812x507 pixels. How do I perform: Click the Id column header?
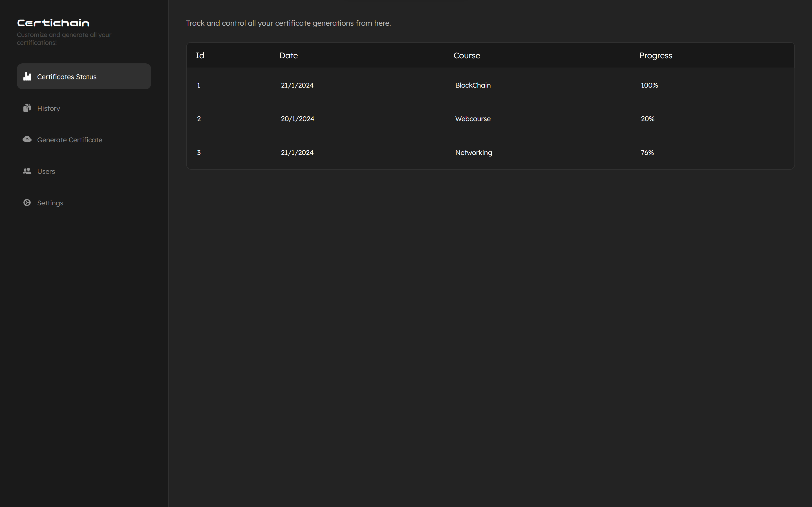click(200, 55)
